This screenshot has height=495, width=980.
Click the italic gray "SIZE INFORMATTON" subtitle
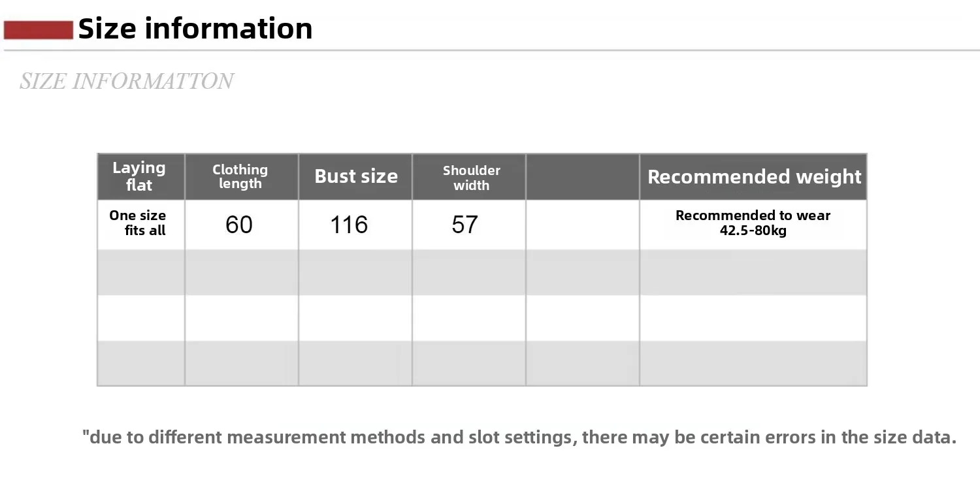(126, 81)
